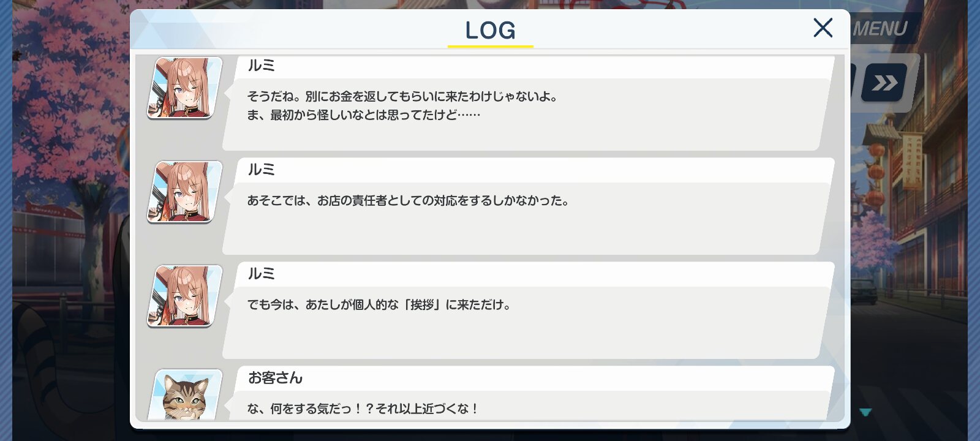Screen dimensions: 980x441
Task: Click the line ま、最初から怪しいなとは思ってたけど
Action: [363, 115]
